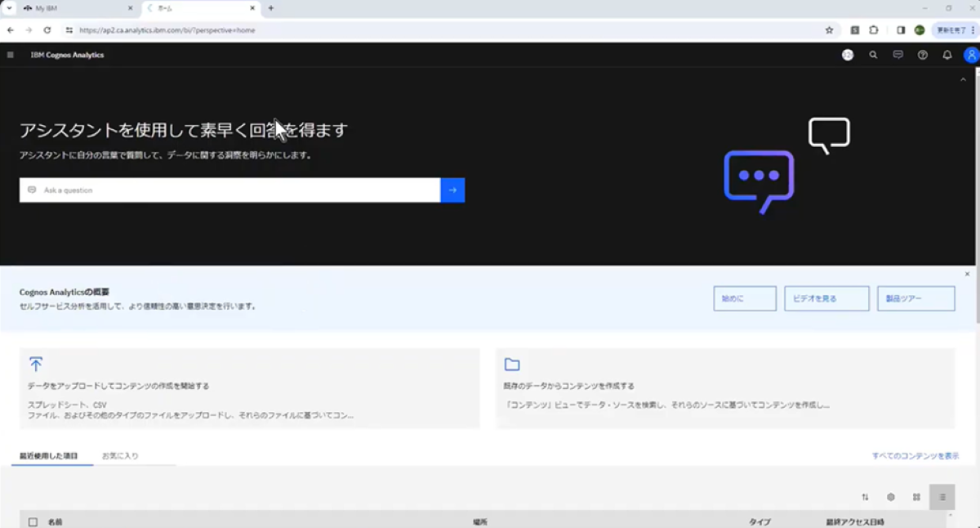980x528 pixels.
Task: Open the trial days remaining badge
Action: (848, 55)
